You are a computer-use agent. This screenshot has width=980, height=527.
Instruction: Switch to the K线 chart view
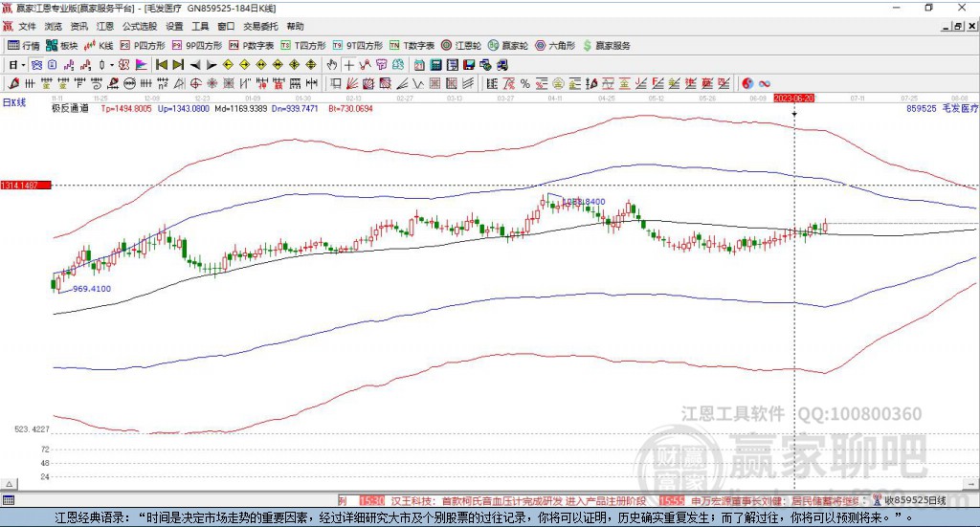click(x=99, y=46)
